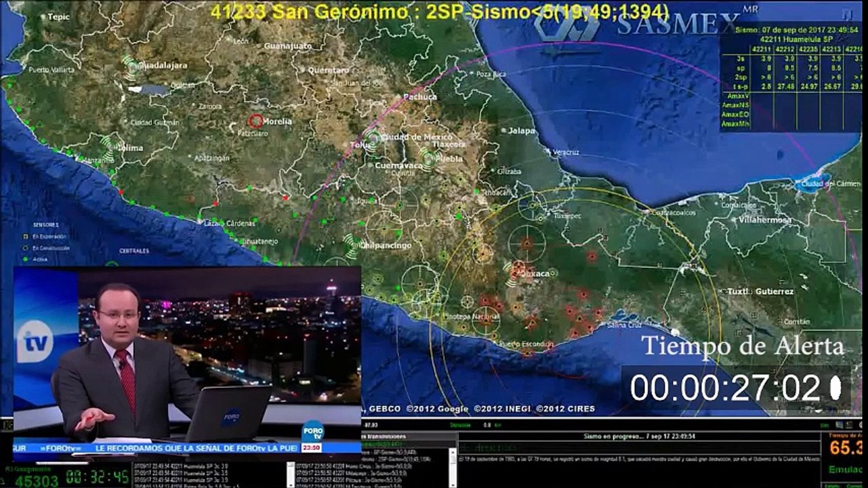Click the red circle sensor marker at Morelia
The width and height of the screenshot is (868, 488).
(255, 121)
